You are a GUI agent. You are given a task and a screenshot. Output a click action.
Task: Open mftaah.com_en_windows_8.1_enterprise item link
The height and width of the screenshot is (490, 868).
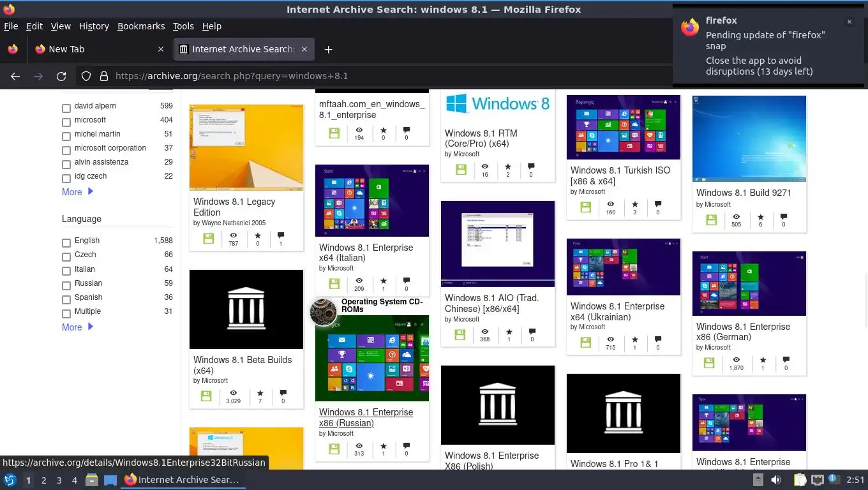click(x=371, y=110)
